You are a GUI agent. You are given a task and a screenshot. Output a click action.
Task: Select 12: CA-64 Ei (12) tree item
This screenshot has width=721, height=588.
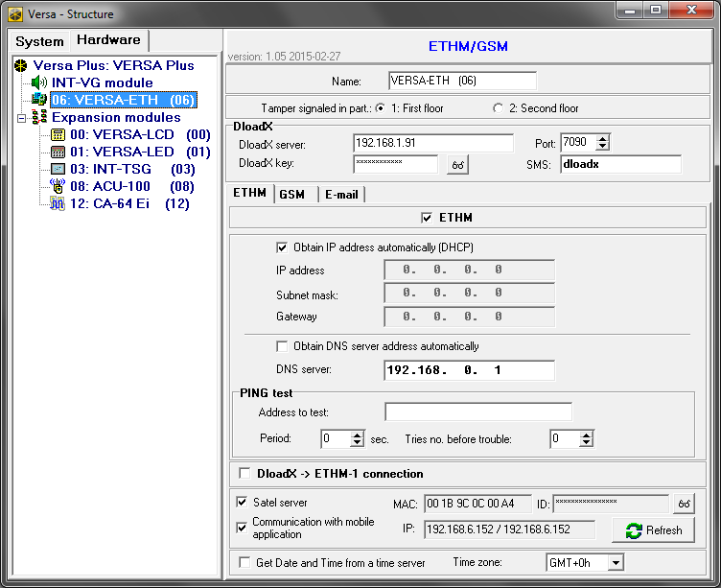[130, 203]
